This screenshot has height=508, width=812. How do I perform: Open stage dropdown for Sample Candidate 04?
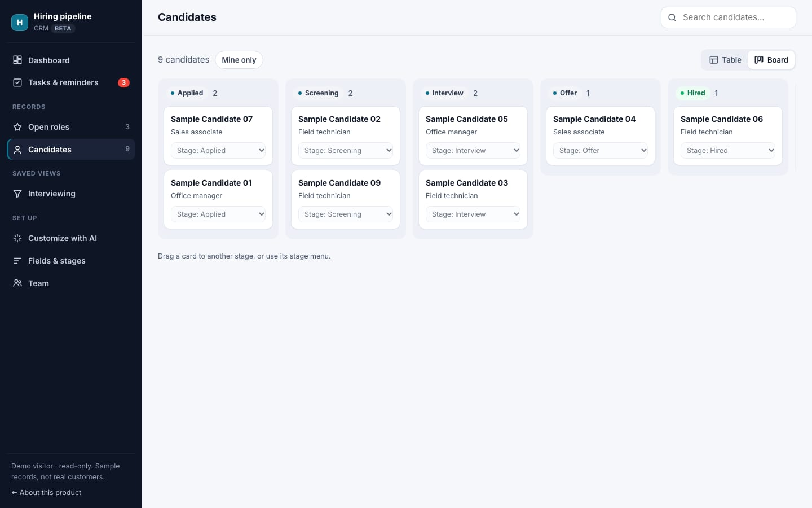[x=601, y=151]
